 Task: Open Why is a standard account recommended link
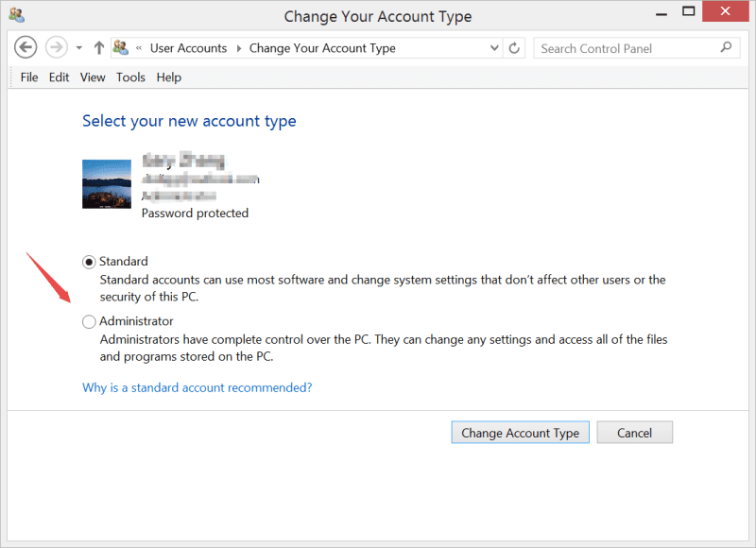198,387
